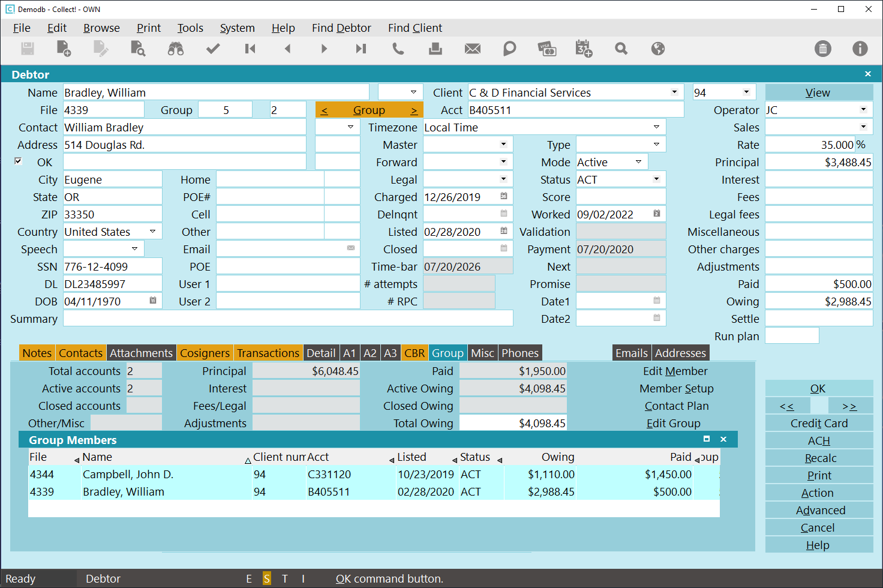Image resolution: width=883 pixels, height=588 pixels.
Task: Go to next record arrow icon
Action: tap(325, 49)
